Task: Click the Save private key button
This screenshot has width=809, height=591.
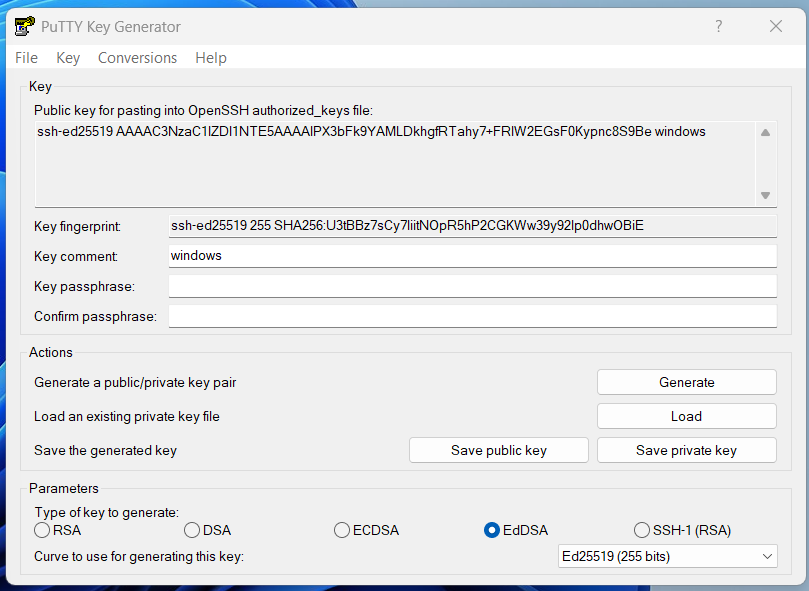Action: (x=686, y=450)
